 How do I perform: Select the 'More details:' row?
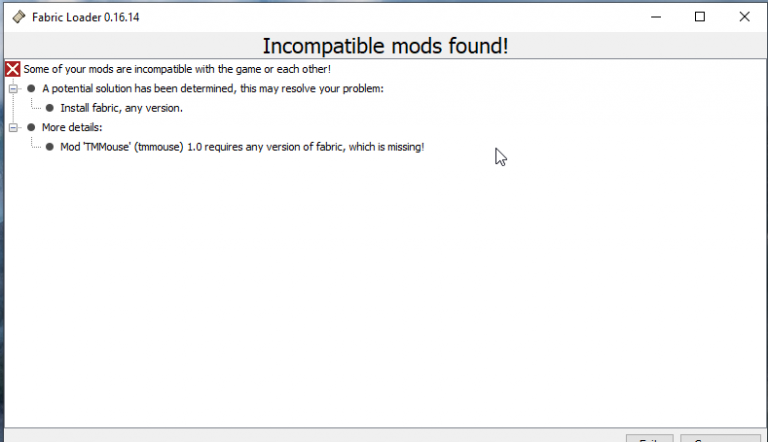[x=72, y=127]
